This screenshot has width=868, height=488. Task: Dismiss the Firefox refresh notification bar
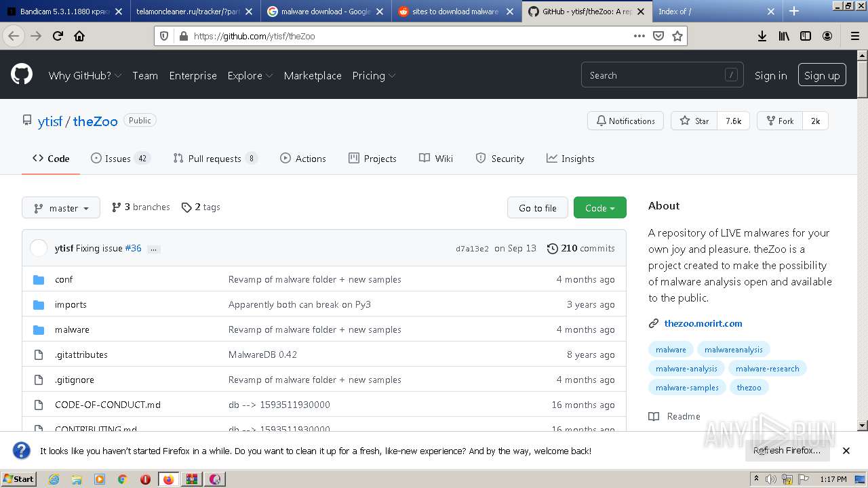point(846,451)
